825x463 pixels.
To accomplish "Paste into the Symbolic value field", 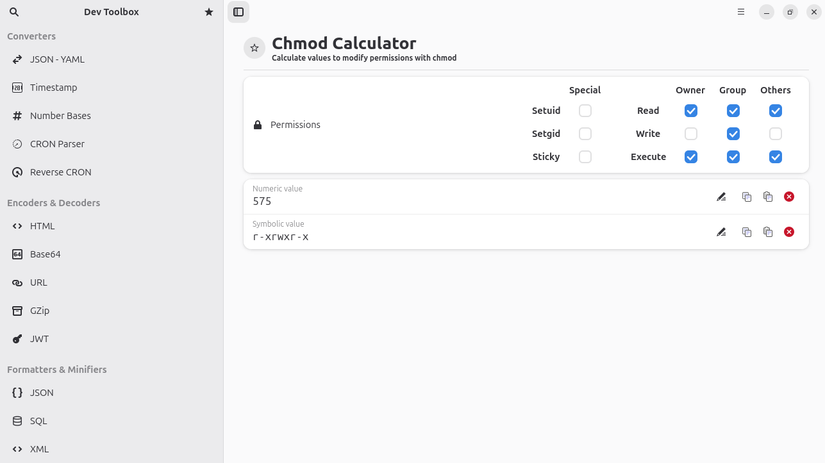I will tap(768, 232).
